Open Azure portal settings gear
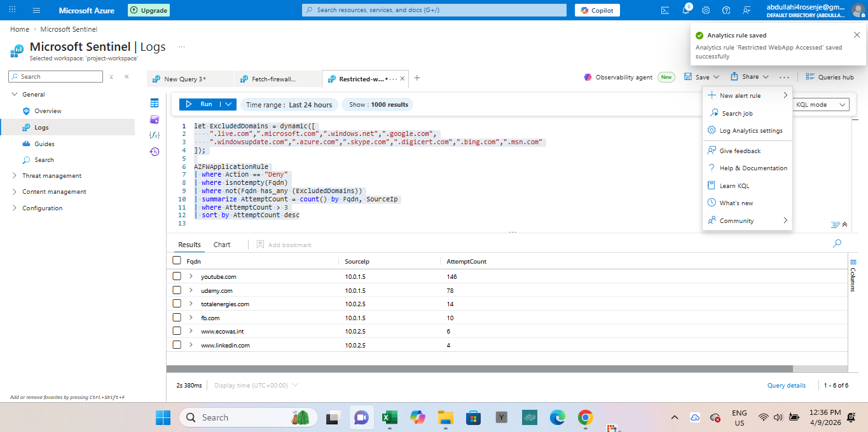Image resolution: width=868 pixels, height=432 pixels. tap(706, 10)
